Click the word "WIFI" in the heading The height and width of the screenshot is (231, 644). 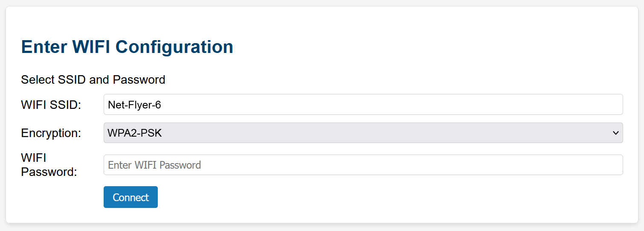pyautogui.click(x=92, y=47)
